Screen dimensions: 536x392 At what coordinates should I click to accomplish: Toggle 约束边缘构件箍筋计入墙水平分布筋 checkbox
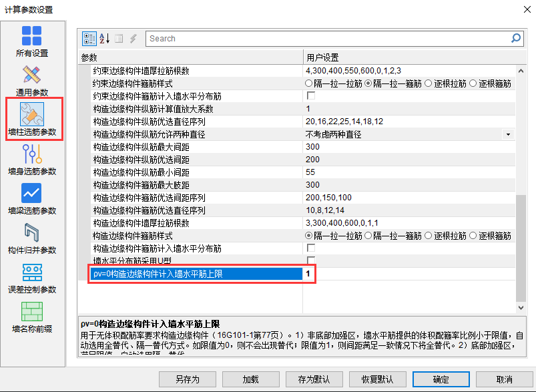click(311, 95)
